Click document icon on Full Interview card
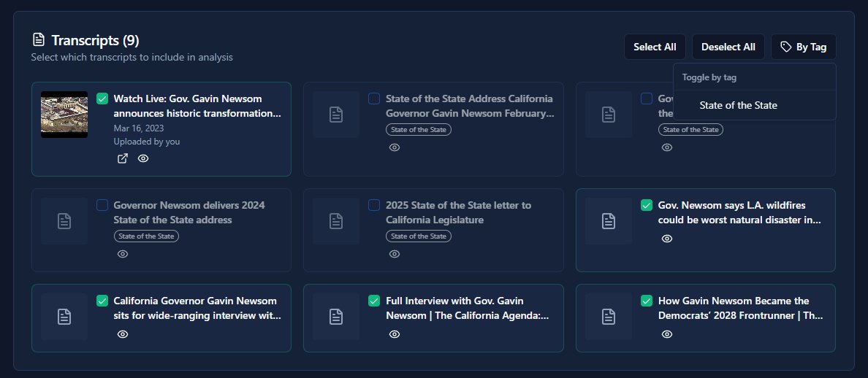The image size is (868, 378). tap(336, 317)
